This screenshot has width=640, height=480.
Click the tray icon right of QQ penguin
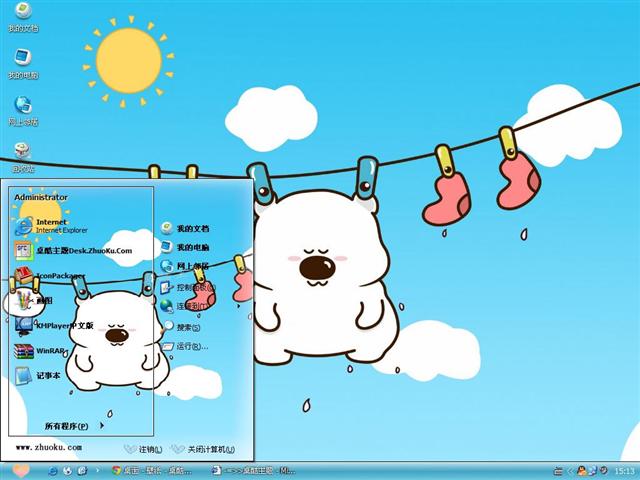592,471
